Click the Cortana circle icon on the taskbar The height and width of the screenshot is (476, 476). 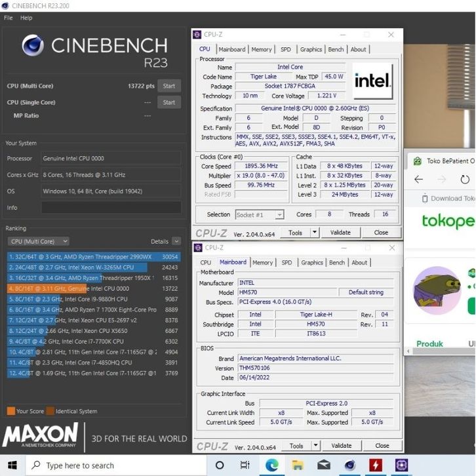219,465
